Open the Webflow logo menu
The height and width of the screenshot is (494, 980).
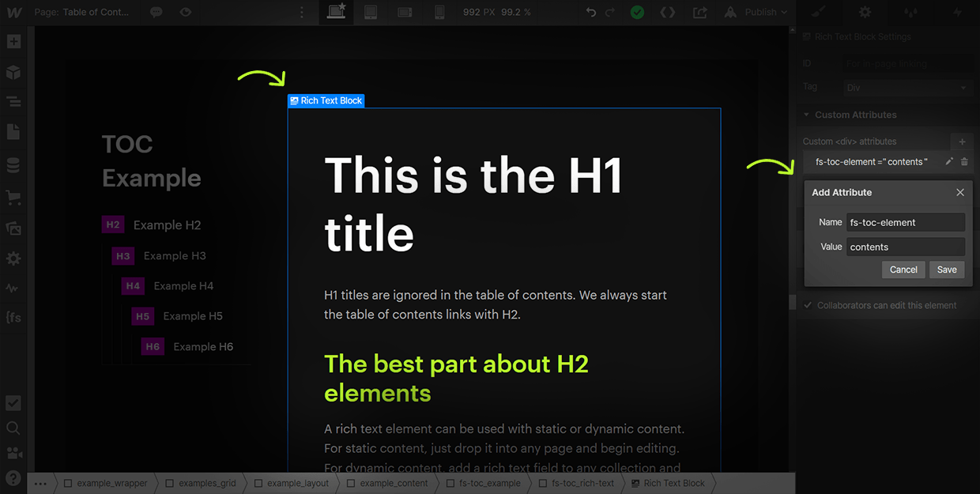click(13, 12)
